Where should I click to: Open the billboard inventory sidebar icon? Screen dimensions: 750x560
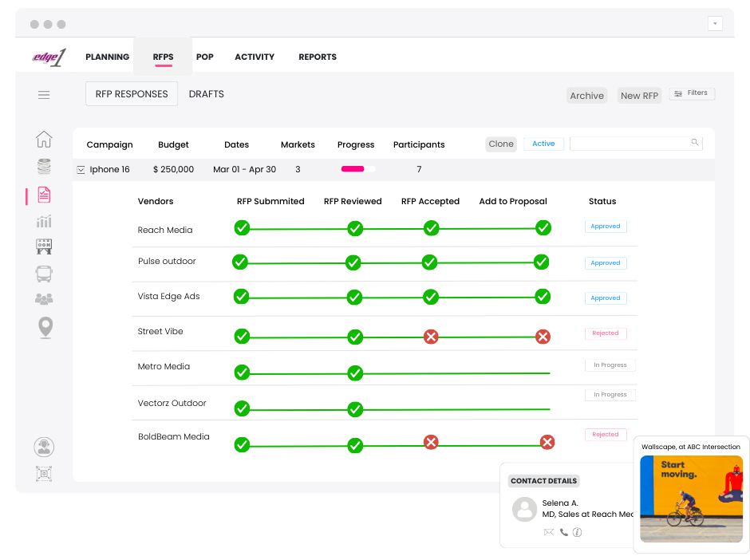pos(44,246)
